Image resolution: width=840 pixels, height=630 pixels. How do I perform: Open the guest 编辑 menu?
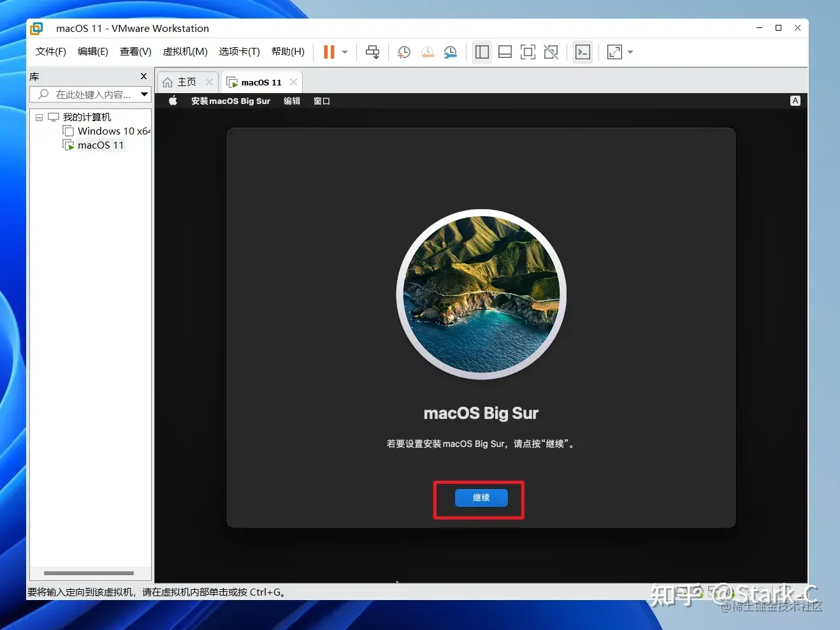click(292, 101)
